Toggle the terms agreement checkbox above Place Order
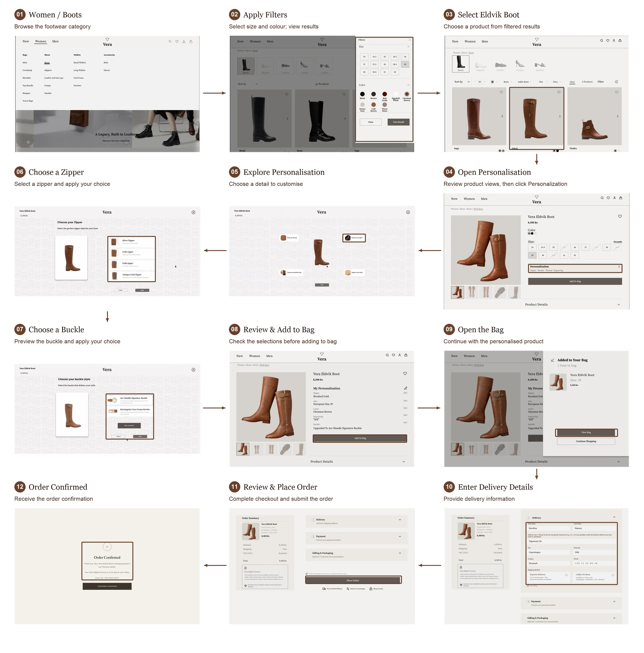 click(x=306, y=574)
